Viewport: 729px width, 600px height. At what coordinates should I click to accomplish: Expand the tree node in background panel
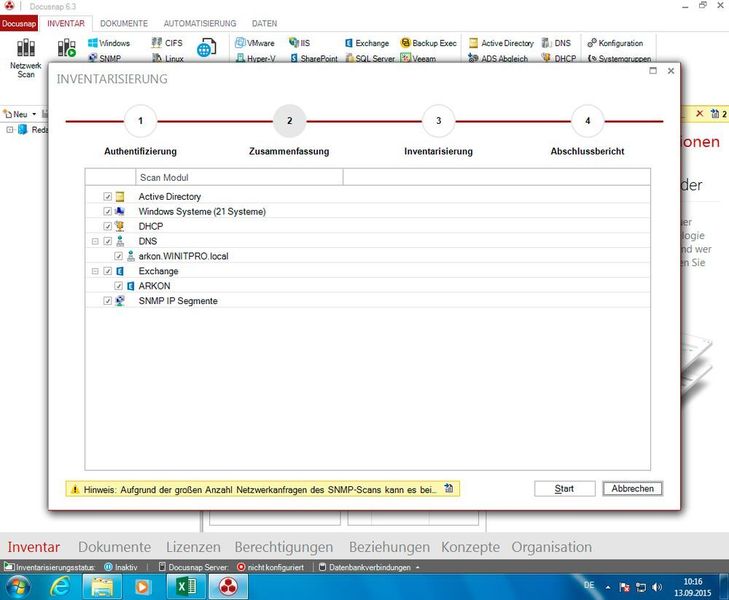coord(10,130)
